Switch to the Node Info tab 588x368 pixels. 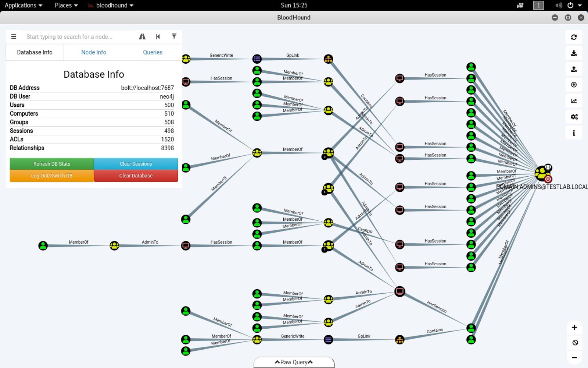93,52
